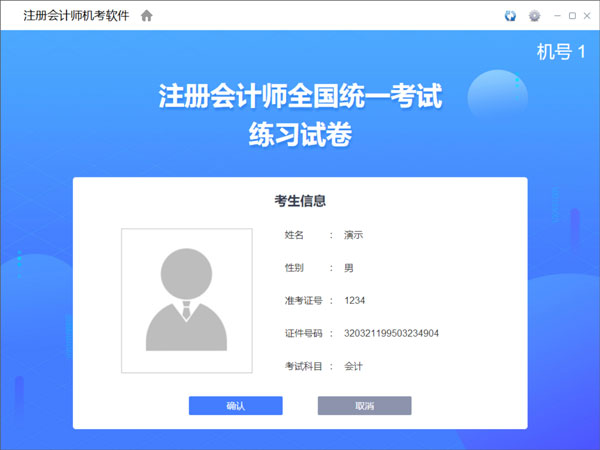This screenshot has height=450, width=600.
Task: Open the settings gear icon
Action: point(534,16)
